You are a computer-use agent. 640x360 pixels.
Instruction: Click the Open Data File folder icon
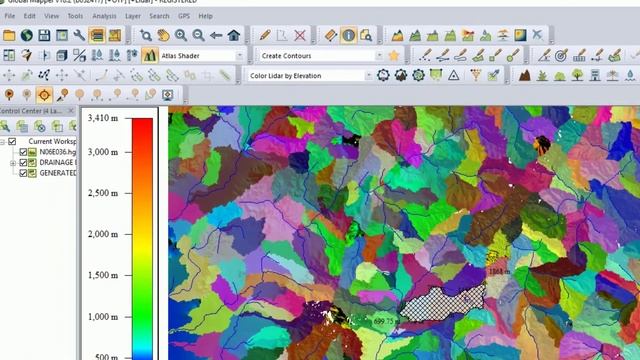tap(9, 36)
